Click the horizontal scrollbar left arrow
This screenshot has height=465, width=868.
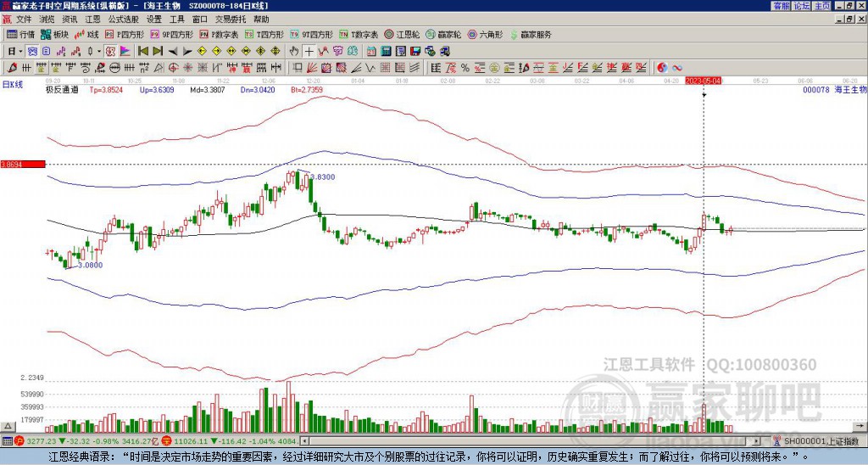tap(303, 441)
